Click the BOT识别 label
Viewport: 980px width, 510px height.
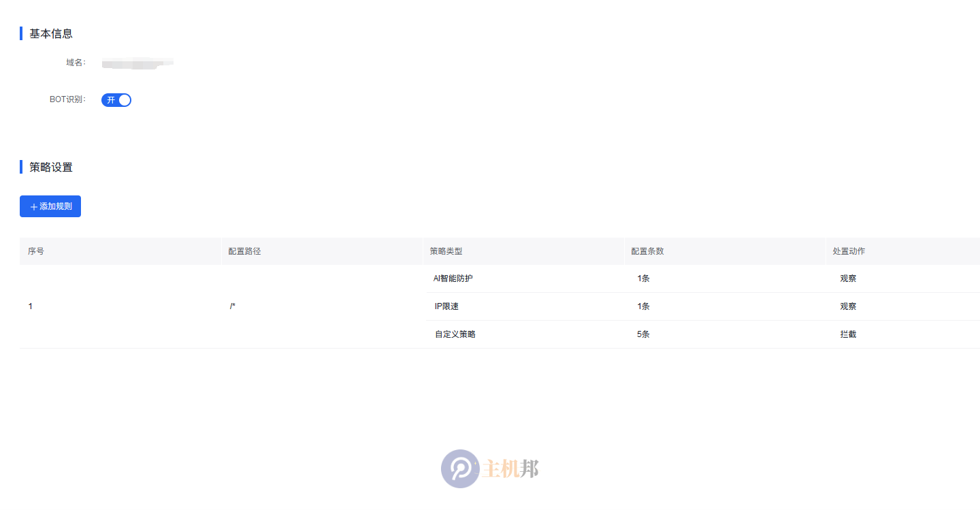67,99
